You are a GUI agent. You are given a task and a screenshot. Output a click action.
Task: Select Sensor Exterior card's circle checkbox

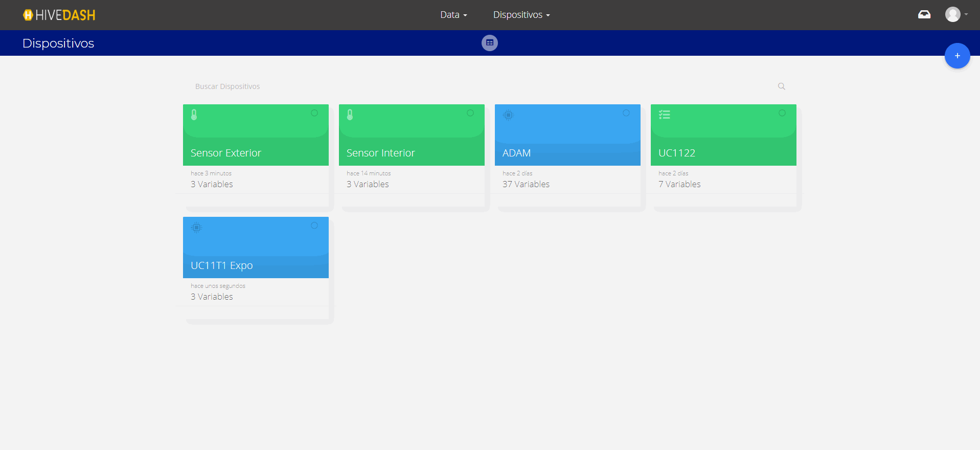(x=314, y=113)
